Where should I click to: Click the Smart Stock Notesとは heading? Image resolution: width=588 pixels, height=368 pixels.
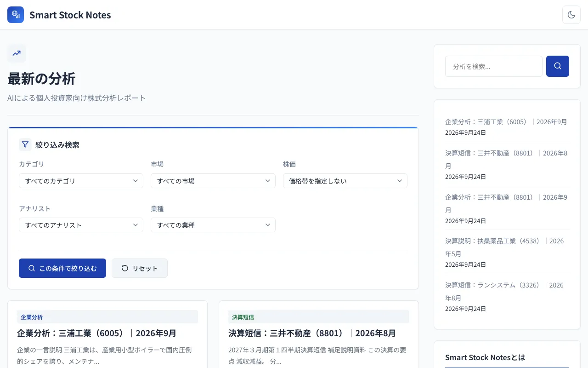click(485, 357)
